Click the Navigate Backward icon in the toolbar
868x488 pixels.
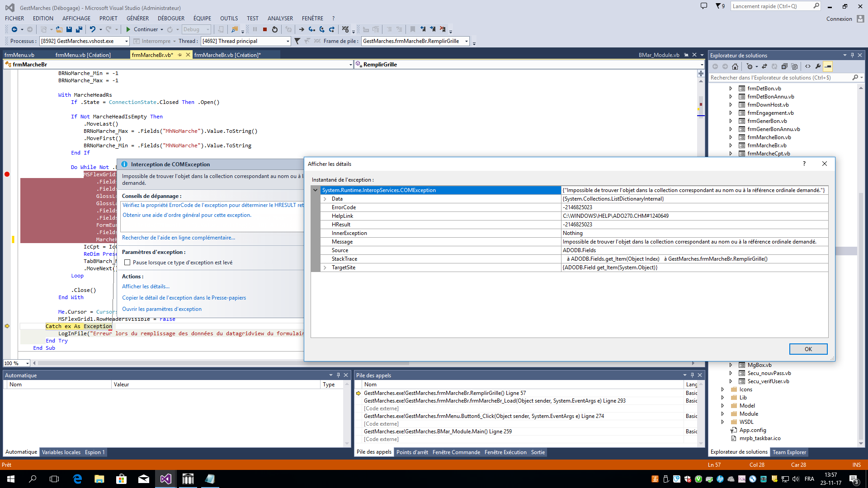pos(14,29)
